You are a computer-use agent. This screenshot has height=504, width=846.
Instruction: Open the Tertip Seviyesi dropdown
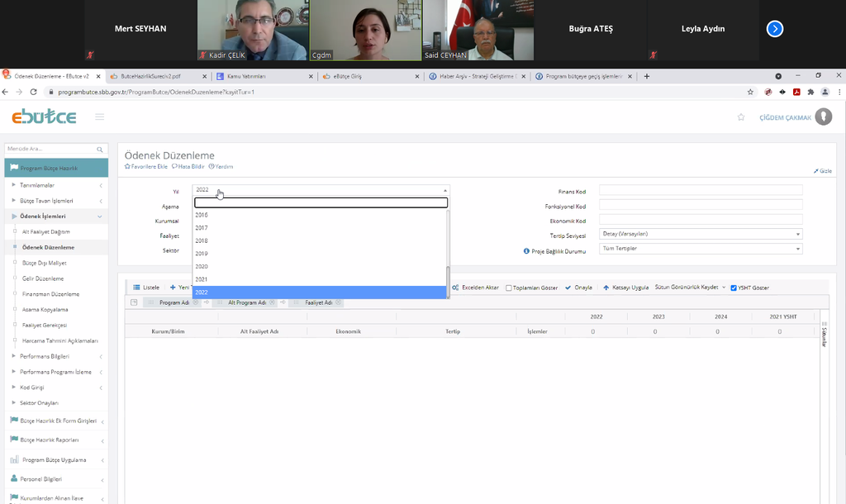coord(701,235)
